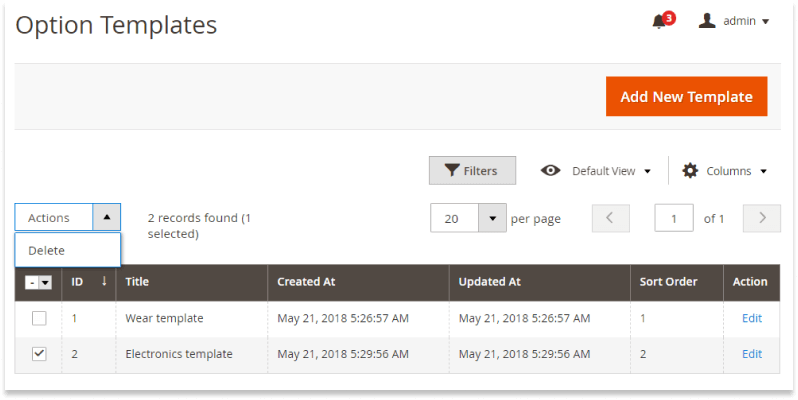Toggle the header mass-select checkbox
This screenshot has width=798, height=400.
coord(32,282)
